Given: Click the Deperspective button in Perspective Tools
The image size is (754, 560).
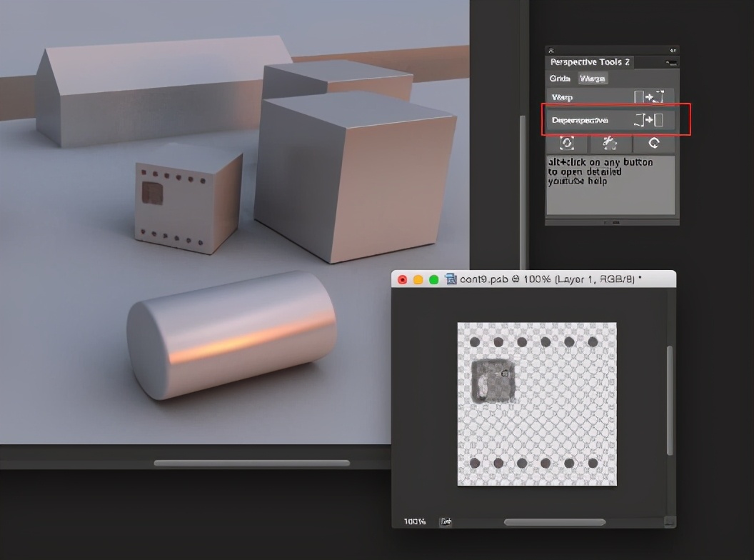Looking at the screenshot, I should click(610, 120).
